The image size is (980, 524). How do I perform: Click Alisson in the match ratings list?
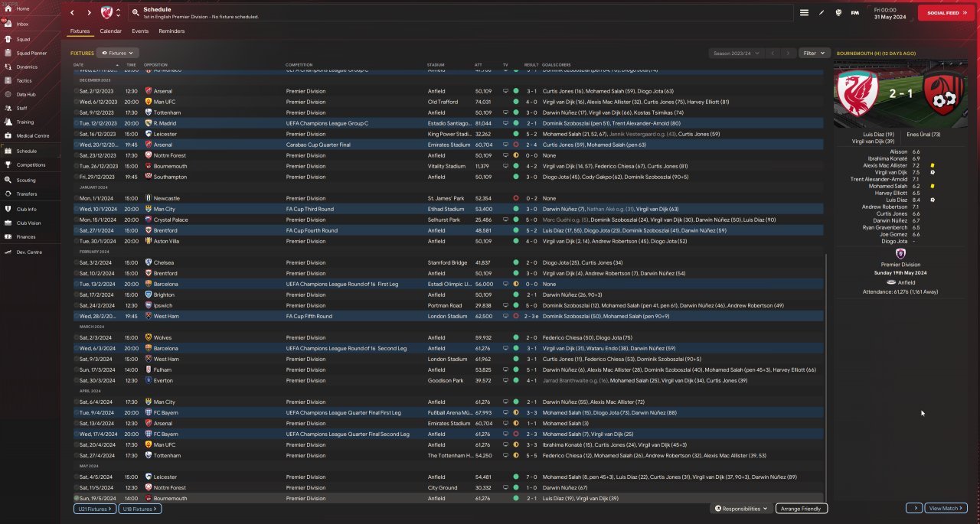tap(899, 151)
